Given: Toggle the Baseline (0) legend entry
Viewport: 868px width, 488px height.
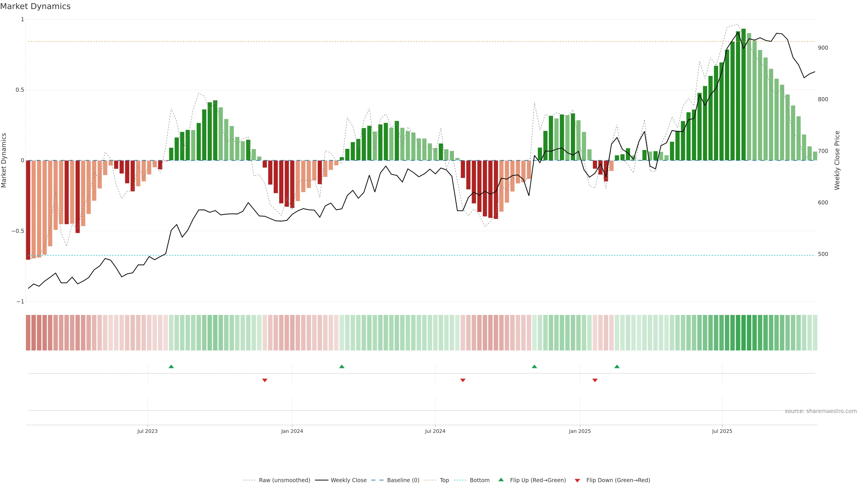Looking at the screenshot, I should coord(403,480).
